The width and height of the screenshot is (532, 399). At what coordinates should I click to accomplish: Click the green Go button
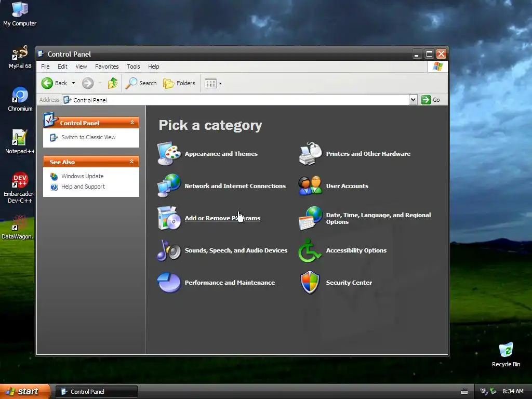431,100
